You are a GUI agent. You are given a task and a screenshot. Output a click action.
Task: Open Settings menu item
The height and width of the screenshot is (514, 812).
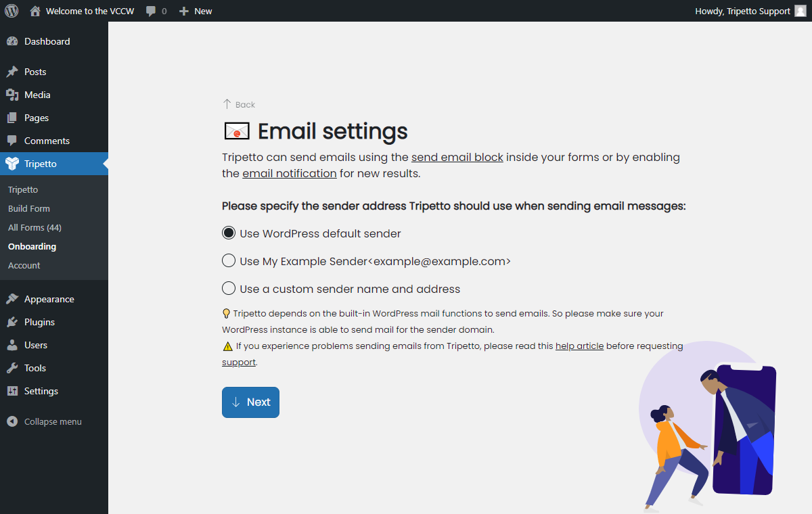[54, 391]
